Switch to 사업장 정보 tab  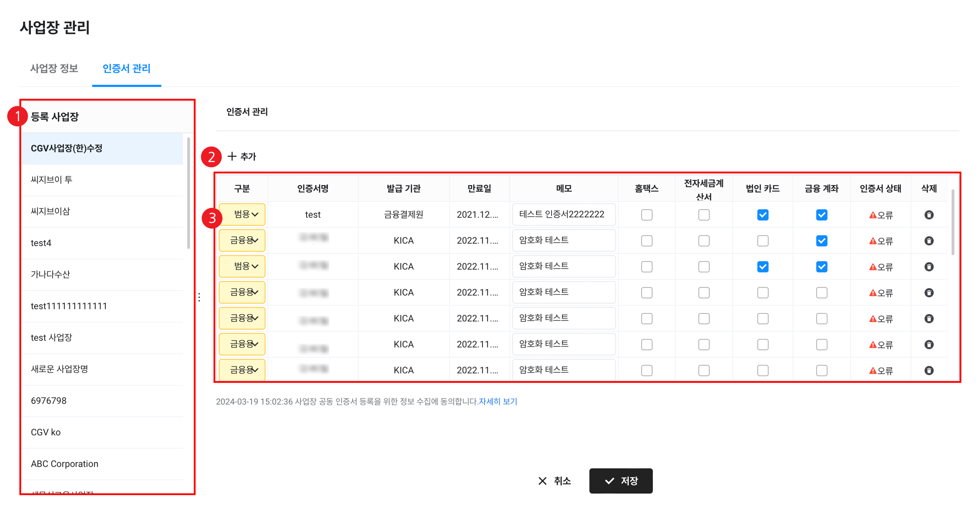pos(54,69)
